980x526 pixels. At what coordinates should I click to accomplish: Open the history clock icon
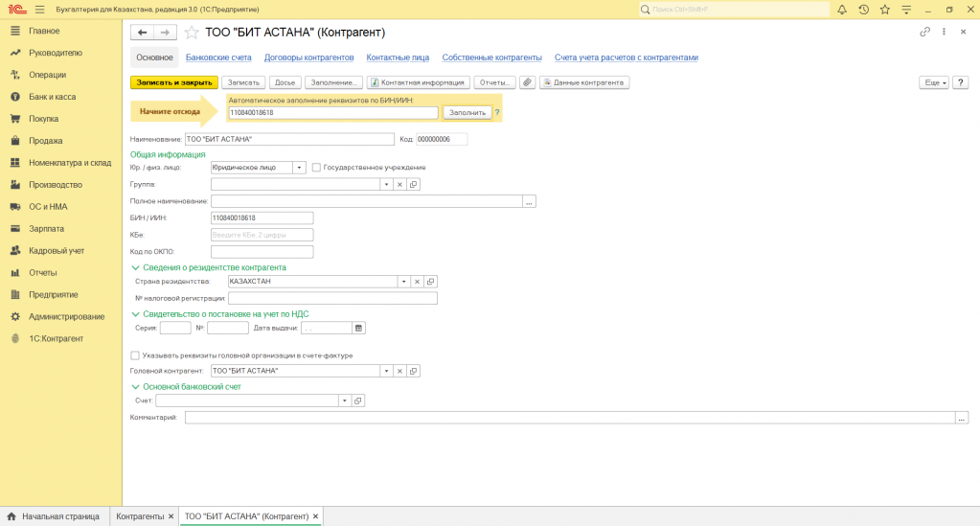[863, 10]
